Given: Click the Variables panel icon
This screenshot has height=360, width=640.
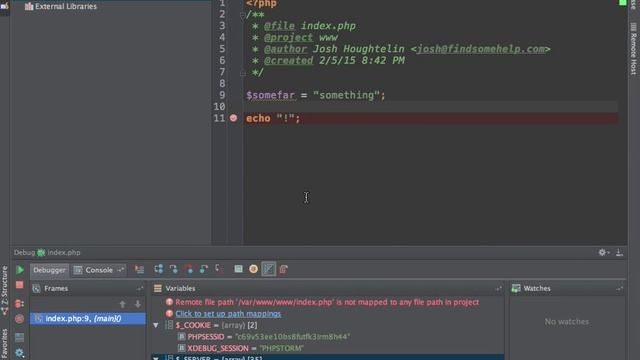Looking at the screenshot, I should click(x=158, y=289).
